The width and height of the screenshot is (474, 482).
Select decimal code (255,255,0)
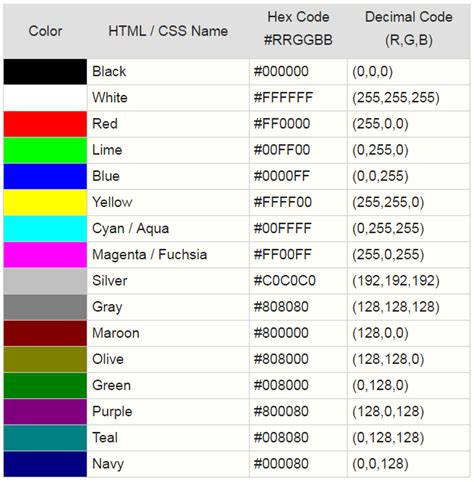click(388, 203)
